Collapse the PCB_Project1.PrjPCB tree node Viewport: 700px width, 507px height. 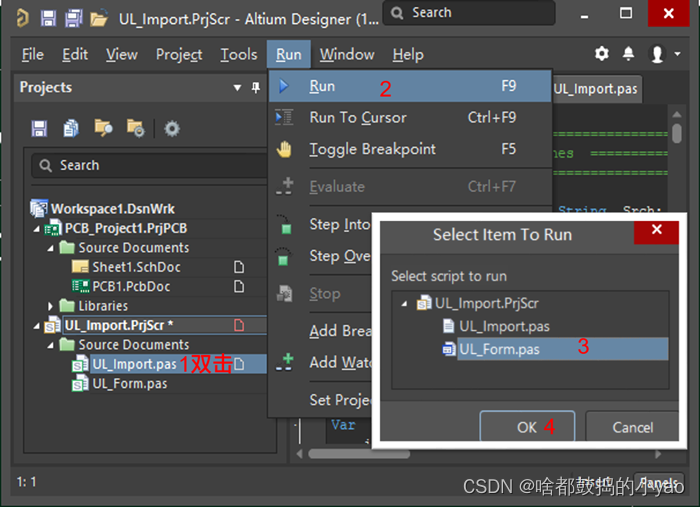pos(38,229)
